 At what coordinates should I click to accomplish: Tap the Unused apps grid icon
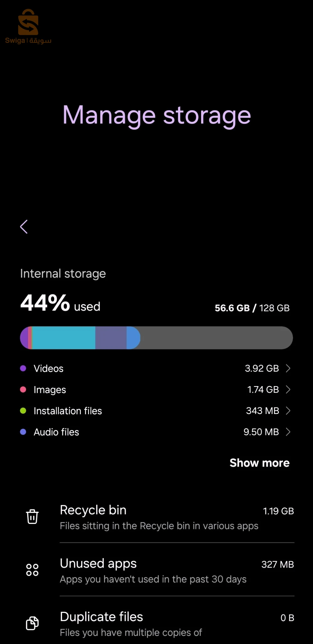32,570
